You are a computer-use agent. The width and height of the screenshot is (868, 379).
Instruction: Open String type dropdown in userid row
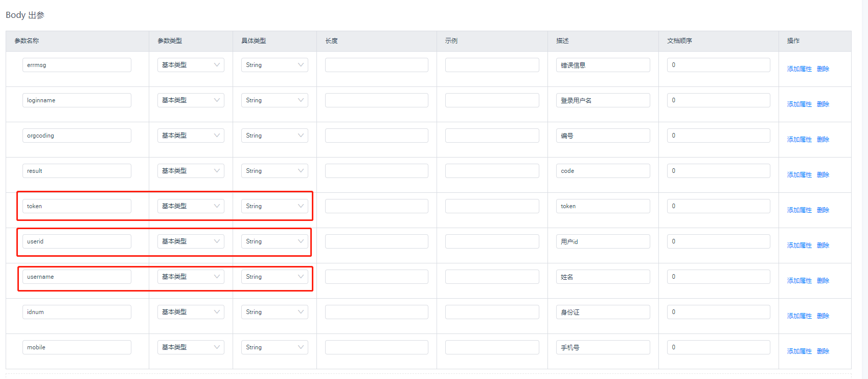(275, 241)
